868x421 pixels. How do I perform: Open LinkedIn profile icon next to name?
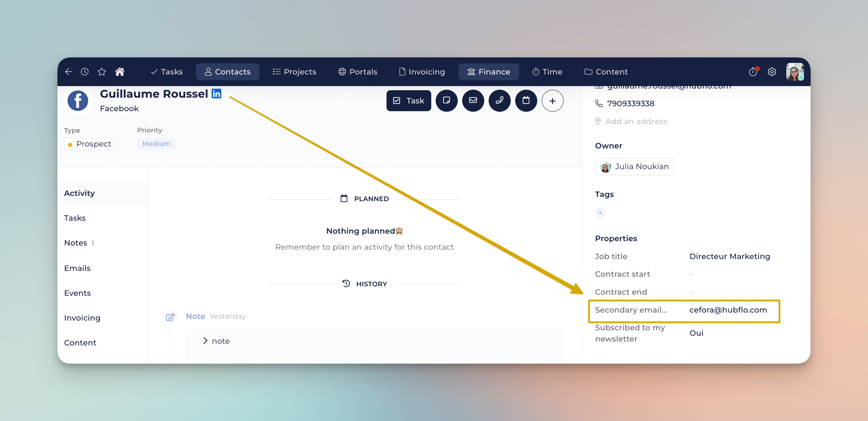pyautogui.click(x=217, y=94)
